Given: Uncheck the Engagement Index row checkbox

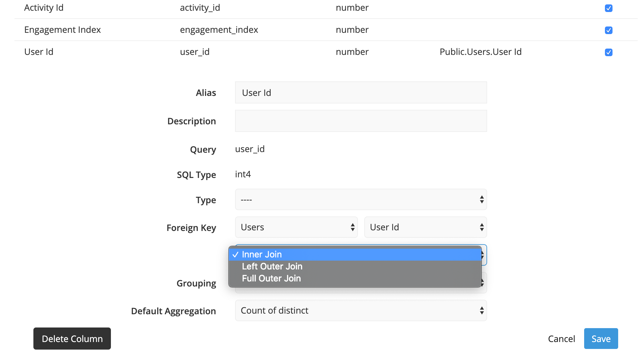Looking at the screenshot, I should click(x=608, y=30).
